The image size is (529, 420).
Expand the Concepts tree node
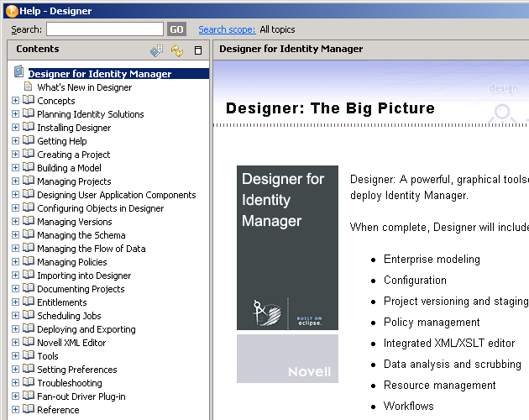click(x=15, y=100)
